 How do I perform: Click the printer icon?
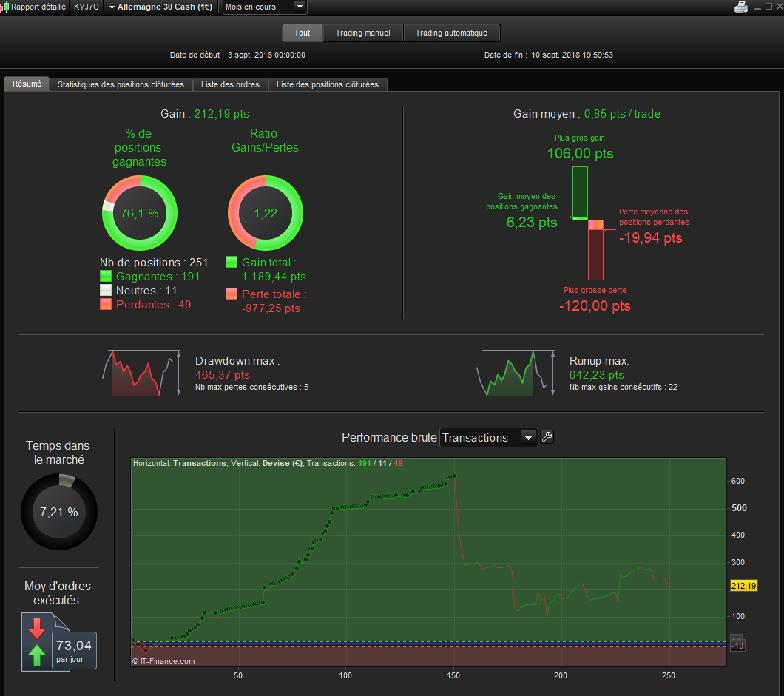point(740,7)
